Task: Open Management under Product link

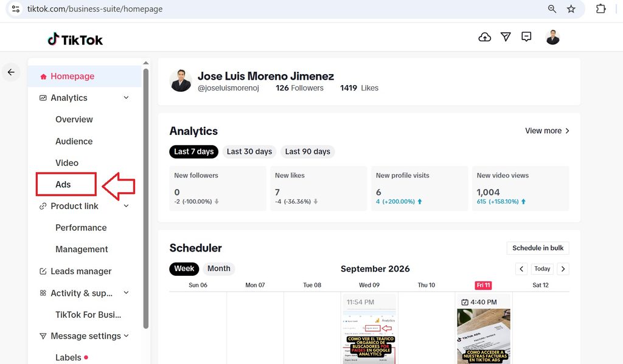Action: 82,249
